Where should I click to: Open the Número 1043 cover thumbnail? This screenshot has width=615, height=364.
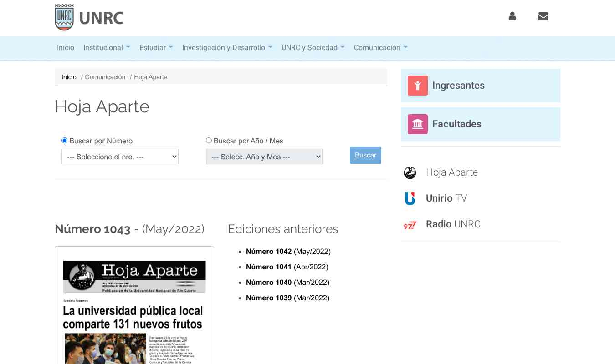pyautogui.click(x=134, y=305)
